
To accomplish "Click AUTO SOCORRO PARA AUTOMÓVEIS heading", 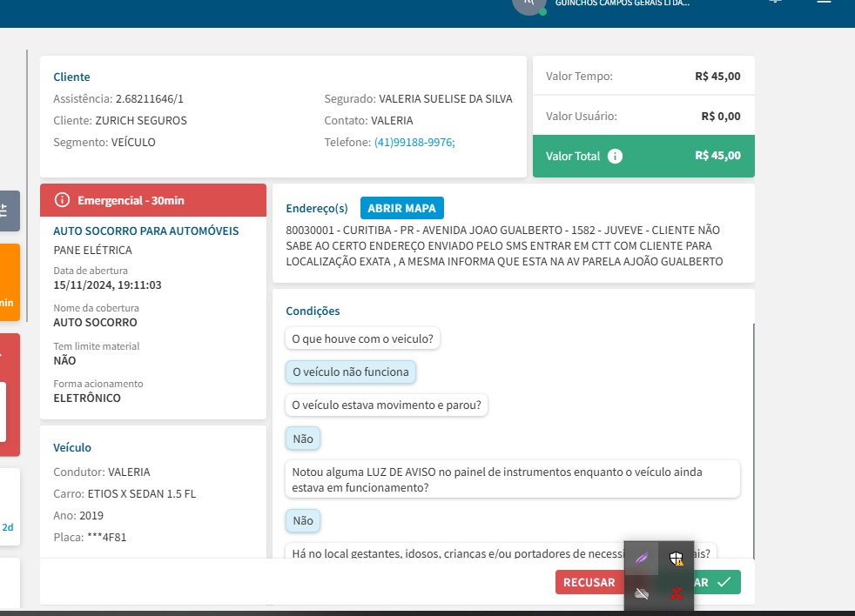I will coord(146,231).
